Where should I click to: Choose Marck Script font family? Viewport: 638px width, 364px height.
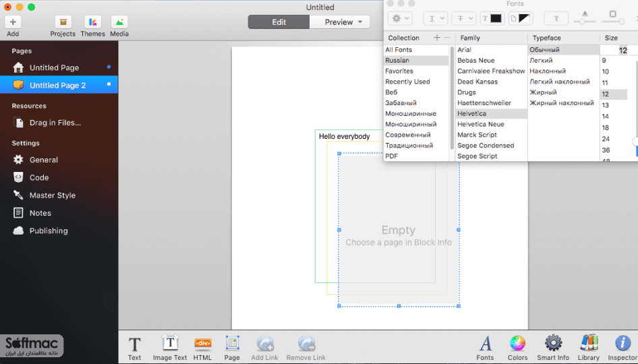pyautogui.click(x=477, y=135)
